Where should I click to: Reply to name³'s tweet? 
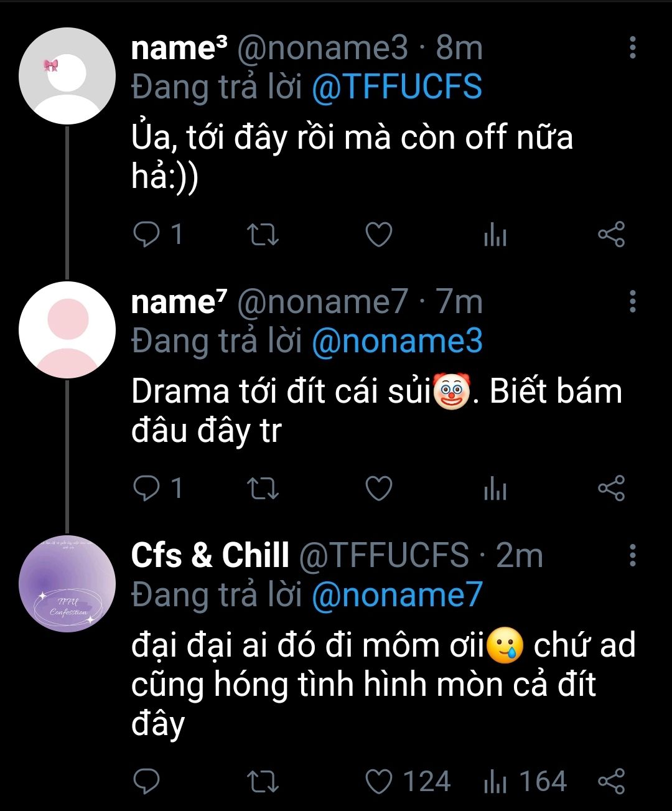(147, 235)
